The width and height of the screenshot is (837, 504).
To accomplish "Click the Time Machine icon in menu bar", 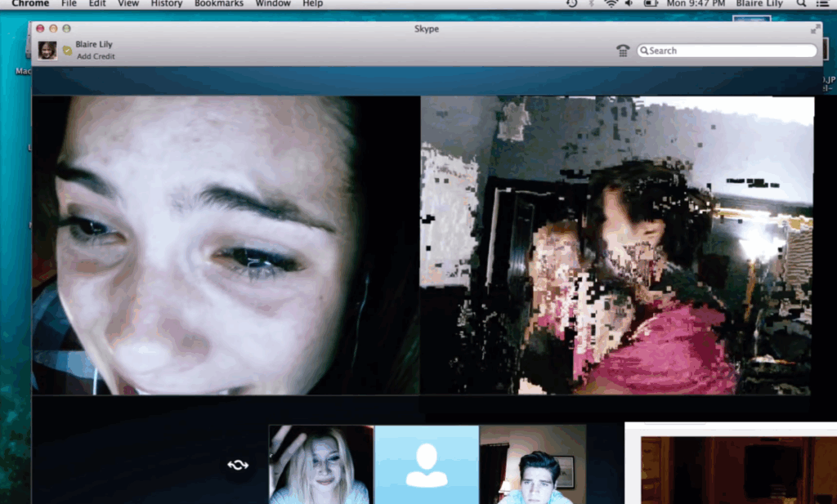I will [x=571, y=4].
